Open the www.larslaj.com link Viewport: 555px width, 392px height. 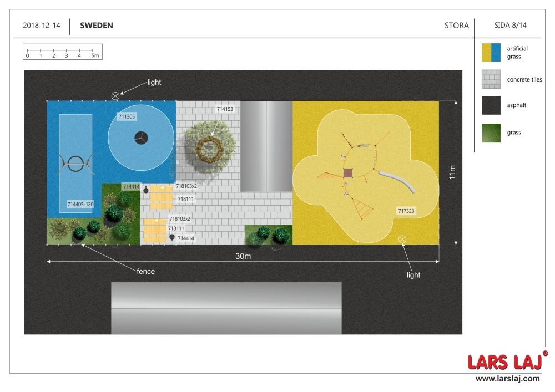[x=507, y=379]
